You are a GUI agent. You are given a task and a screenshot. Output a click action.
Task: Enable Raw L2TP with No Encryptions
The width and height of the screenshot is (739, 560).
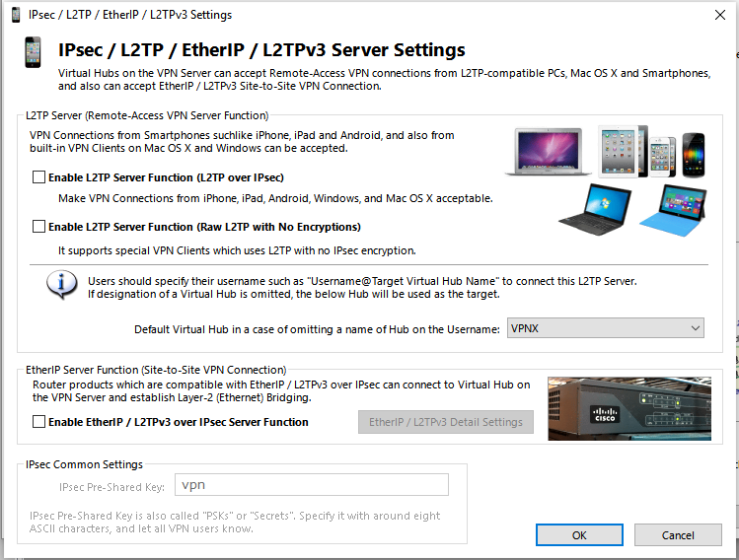38,227
